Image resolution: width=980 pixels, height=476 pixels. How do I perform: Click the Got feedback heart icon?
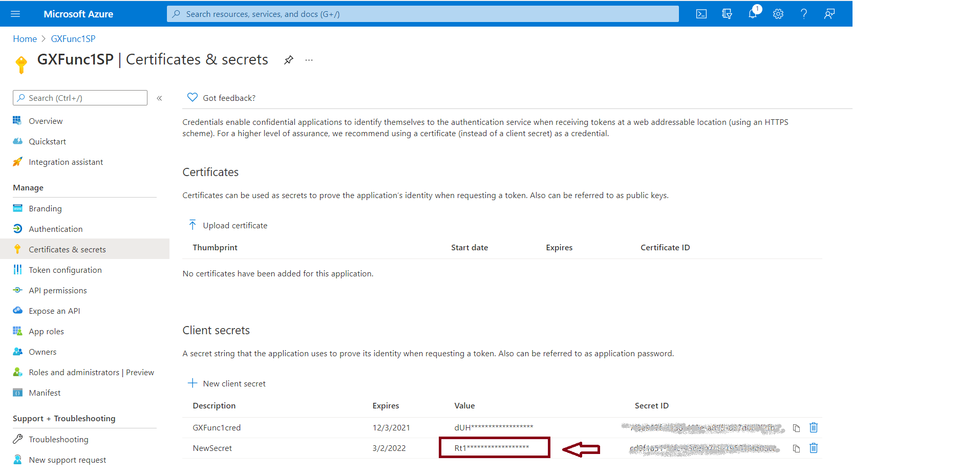[x=193, y=97]
